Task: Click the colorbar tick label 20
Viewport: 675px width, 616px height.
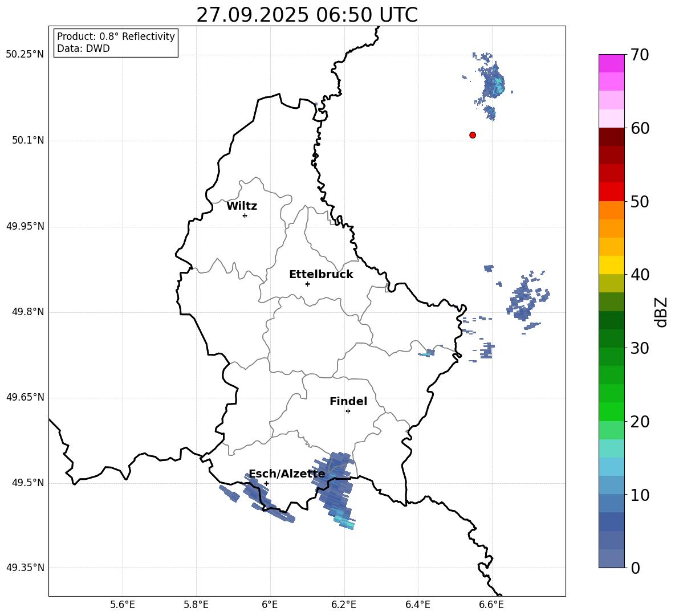Action: [640, 422]
